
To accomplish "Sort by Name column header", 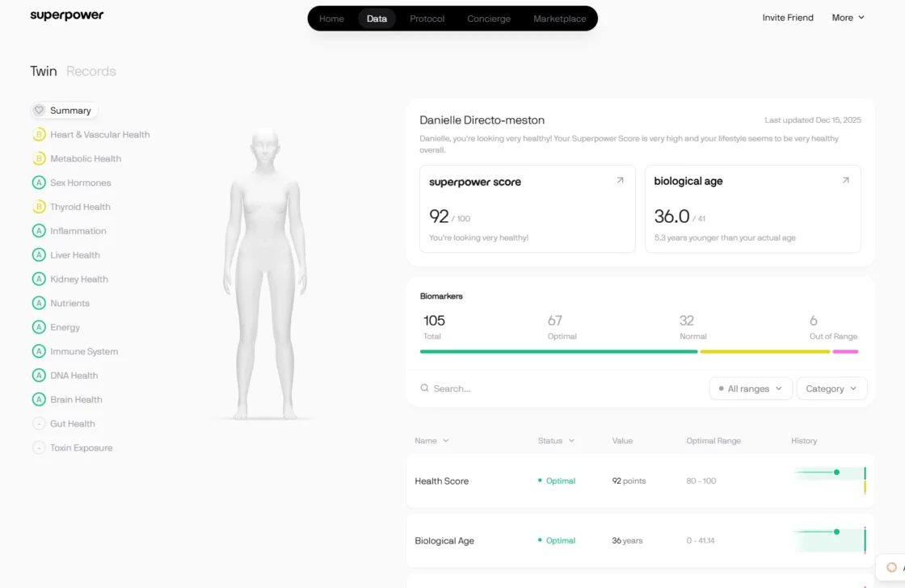I will [431, 441].
